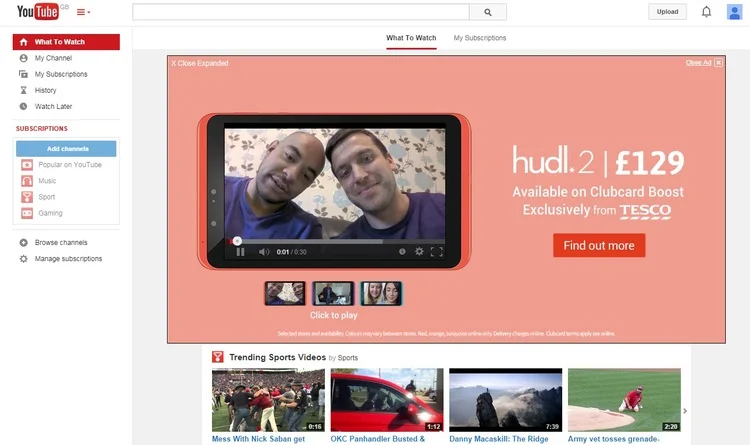Open the notifications bell
Image resolution: width=750 pixels, height=445 pixels.
pos(706,11)
